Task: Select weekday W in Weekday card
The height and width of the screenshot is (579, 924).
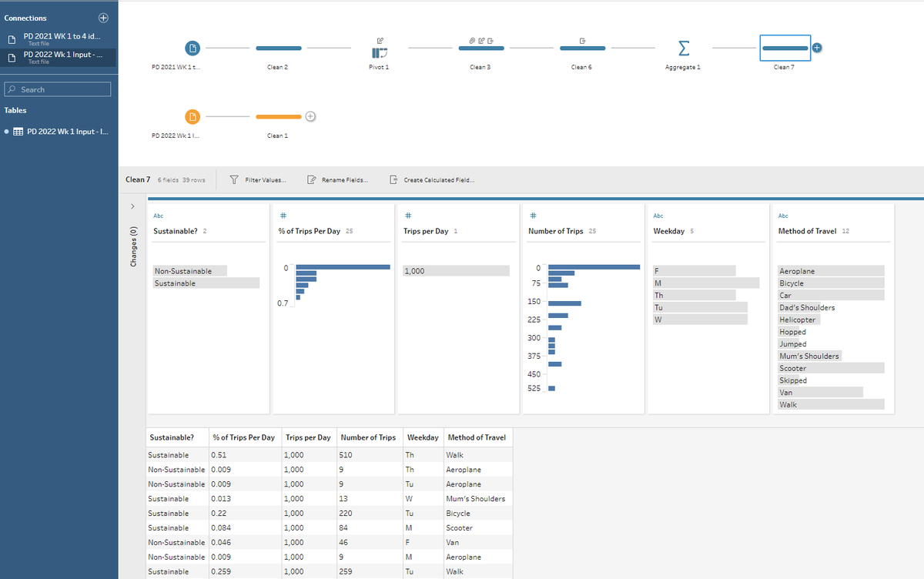Action: coord(700,320)
